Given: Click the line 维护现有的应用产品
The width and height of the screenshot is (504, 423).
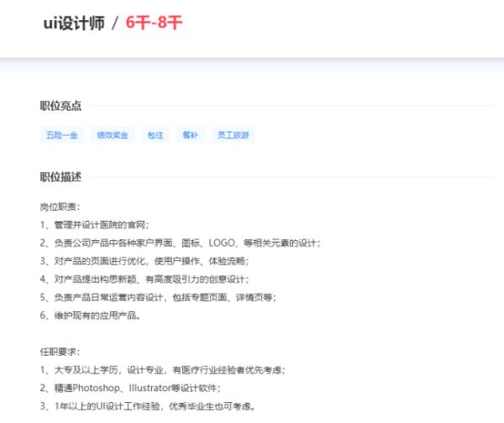Looking at the screenshot, I should coord(90,316).
